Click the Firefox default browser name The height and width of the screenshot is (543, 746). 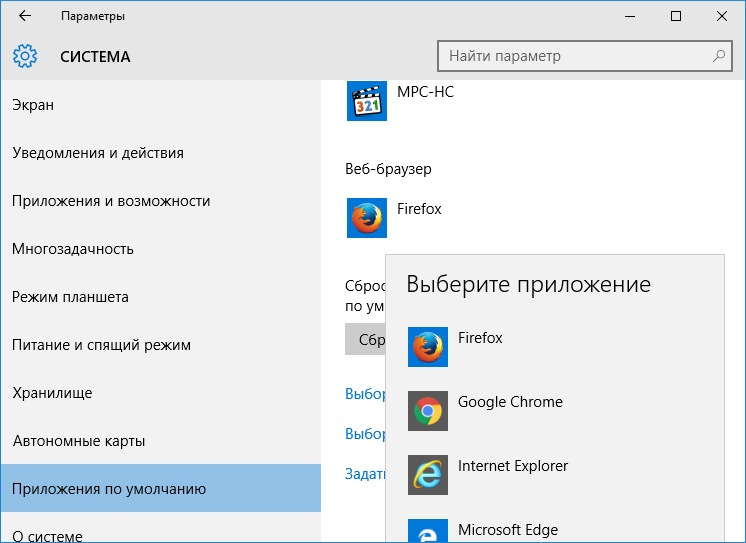419,209
